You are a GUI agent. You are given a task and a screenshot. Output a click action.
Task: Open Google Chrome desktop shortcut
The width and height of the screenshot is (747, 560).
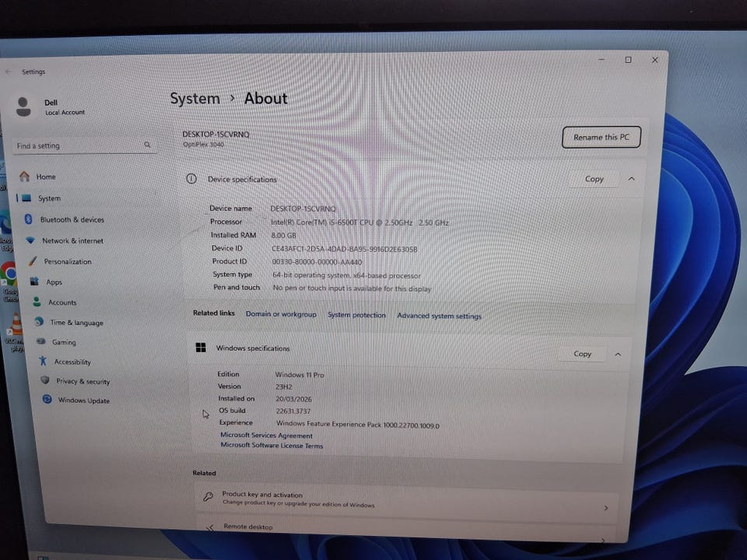coord(9,281)
